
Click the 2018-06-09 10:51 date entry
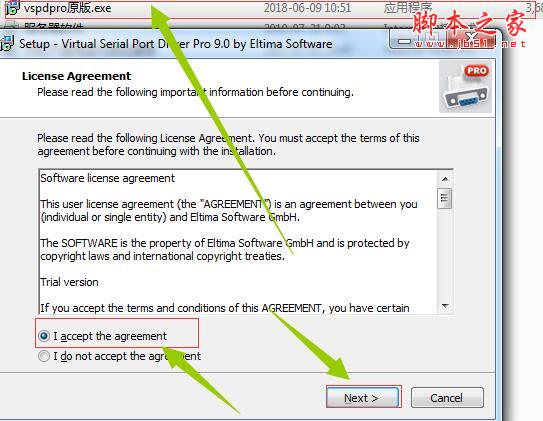point(308,8)
